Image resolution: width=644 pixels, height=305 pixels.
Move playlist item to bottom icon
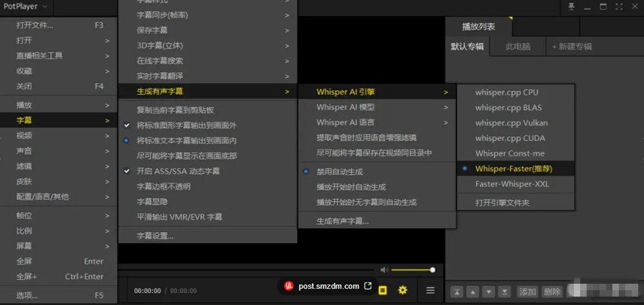click(x=504, y=292)
